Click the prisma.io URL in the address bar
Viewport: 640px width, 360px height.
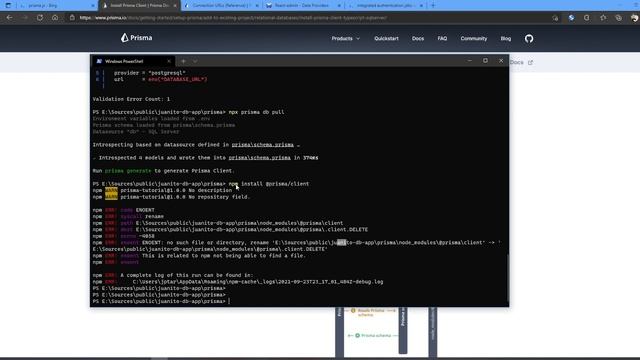tap(233, 18)
